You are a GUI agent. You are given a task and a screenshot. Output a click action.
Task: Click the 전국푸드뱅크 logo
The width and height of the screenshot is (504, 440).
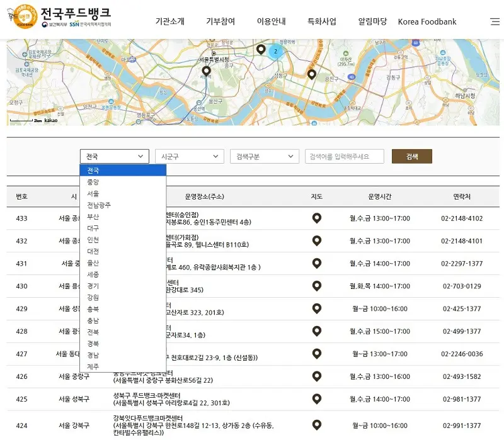pyautogui.click(x=59, y=16)
